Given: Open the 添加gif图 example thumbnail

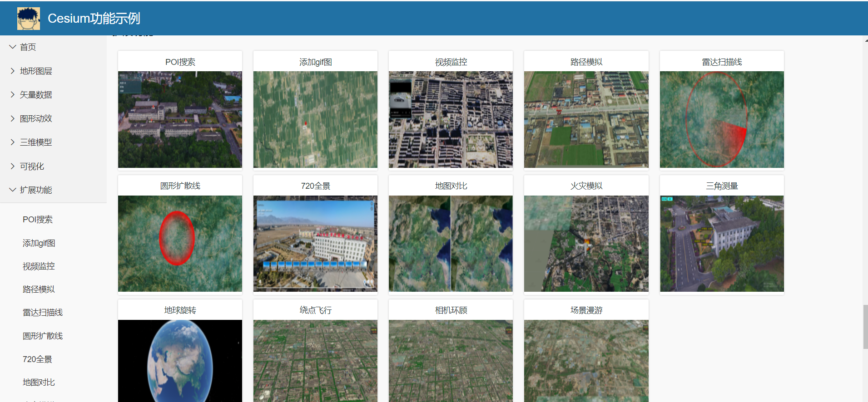Looking at the screenshot, I should 315,120.
